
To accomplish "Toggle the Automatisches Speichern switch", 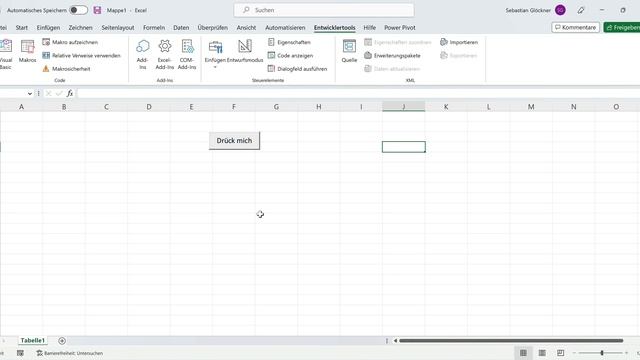I will pos(78,10).
